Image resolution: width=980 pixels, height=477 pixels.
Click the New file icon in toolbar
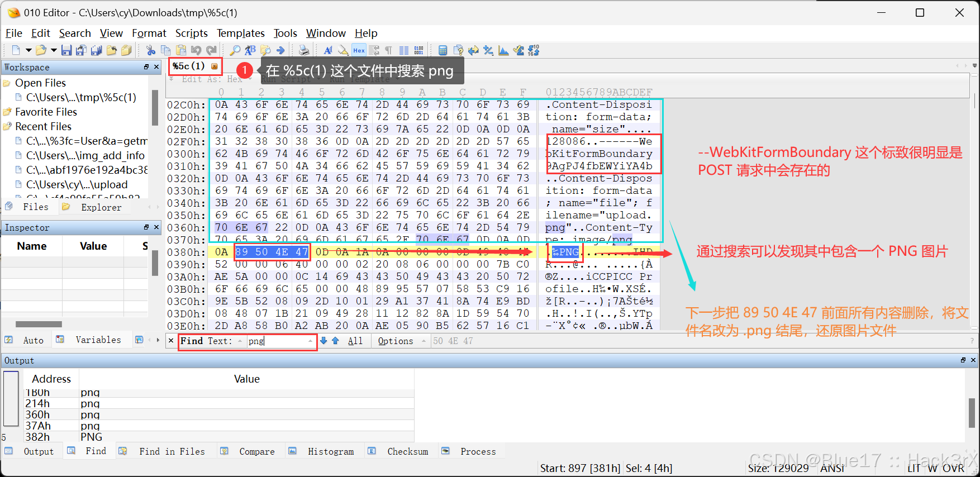pos(16,50)
